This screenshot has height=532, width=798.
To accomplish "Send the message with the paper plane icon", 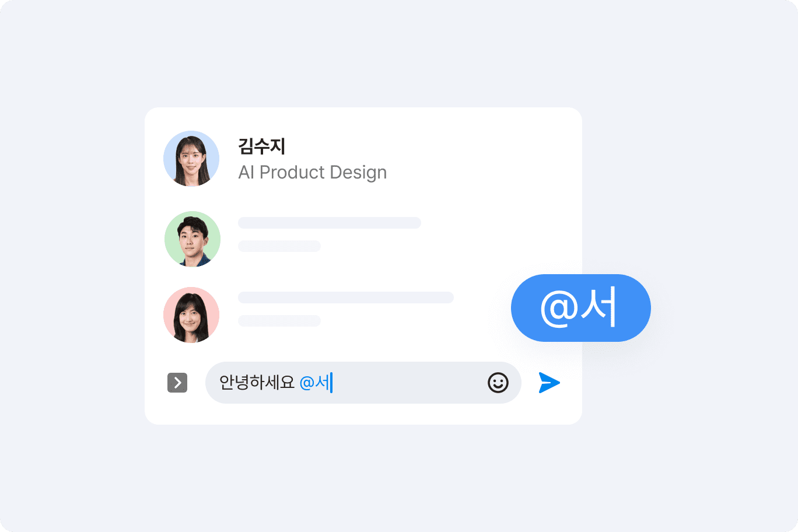I will coord(549,383).
